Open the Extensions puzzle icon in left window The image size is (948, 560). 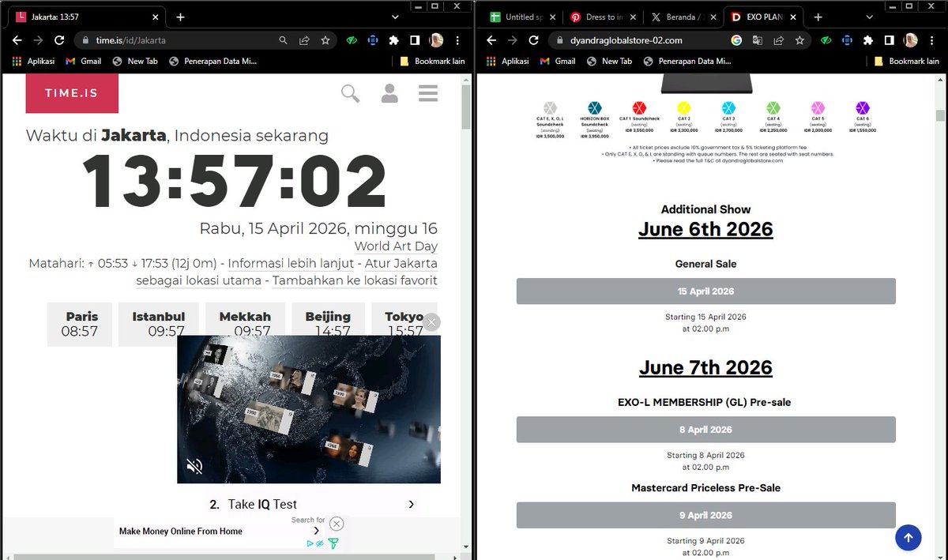point(393,39)
